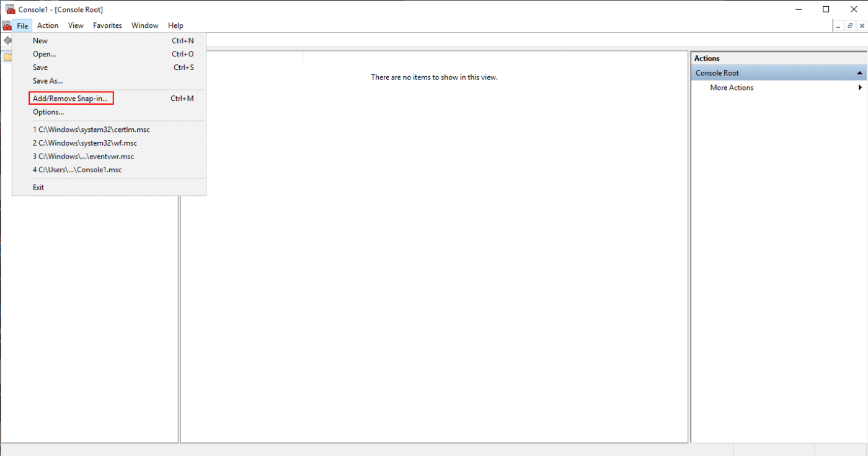Choose Save As... from the menu
The width and height of the screenshot is (868, 456).
click(x=46, y=81)
